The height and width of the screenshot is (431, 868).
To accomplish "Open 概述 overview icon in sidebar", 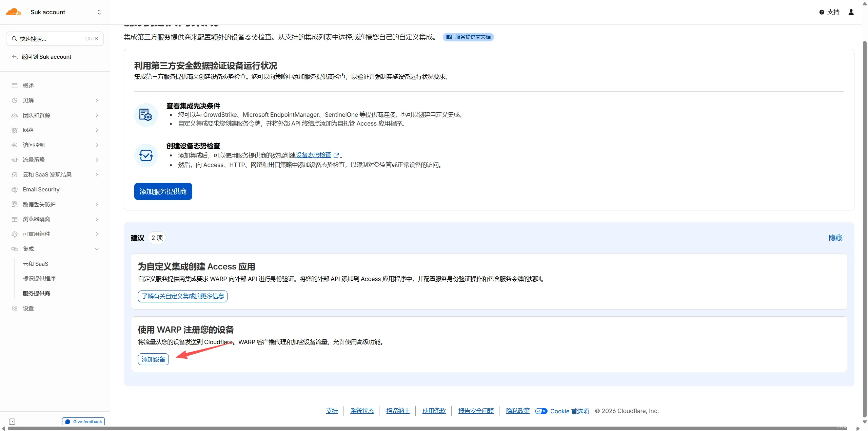I will 15,86.
